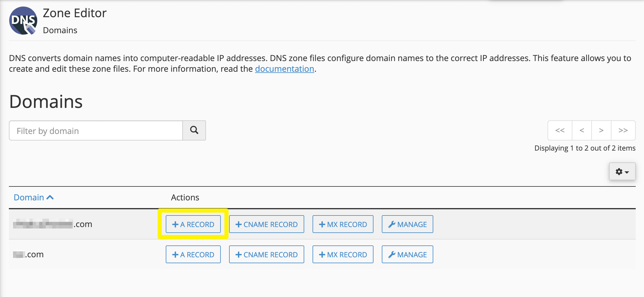Click the Zone Editor heading

(x=75, y=13)
